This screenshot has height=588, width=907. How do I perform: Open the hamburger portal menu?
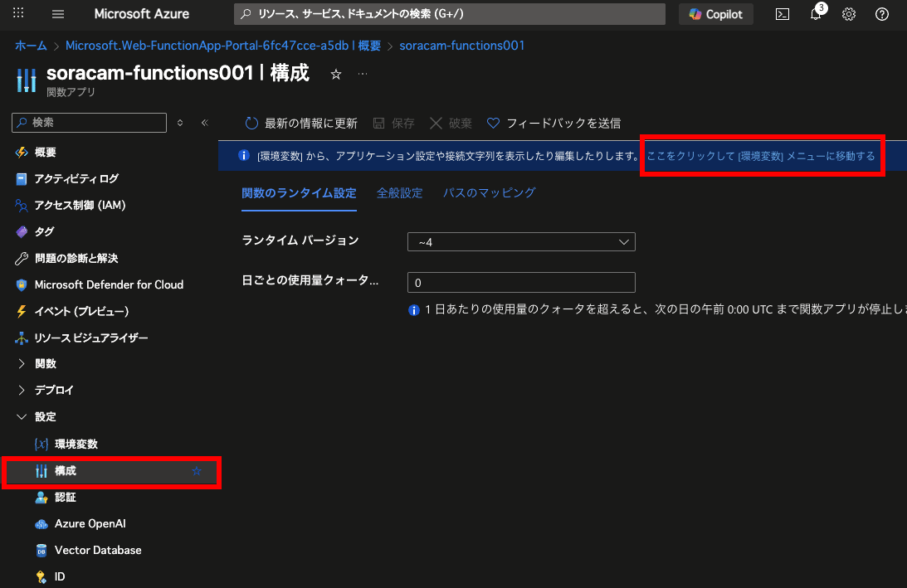point(58,14)
